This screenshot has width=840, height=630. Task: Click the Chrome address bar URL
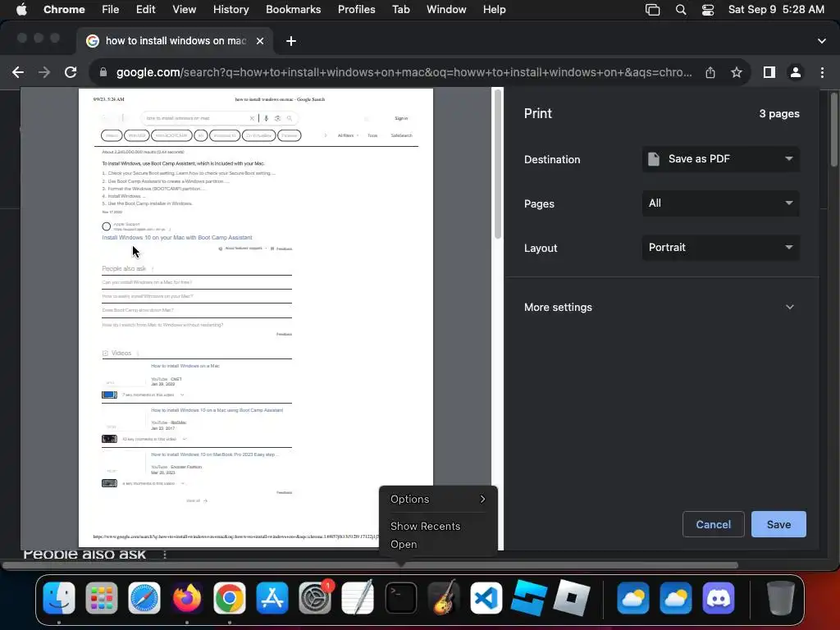click(x=404, y=72)
